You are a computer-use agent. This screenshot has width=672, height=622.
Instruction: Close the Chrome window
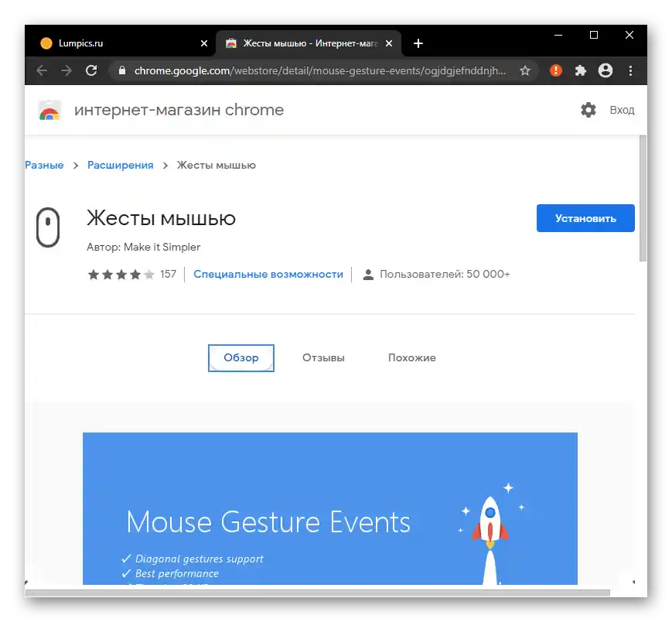[x=629, y=35]
